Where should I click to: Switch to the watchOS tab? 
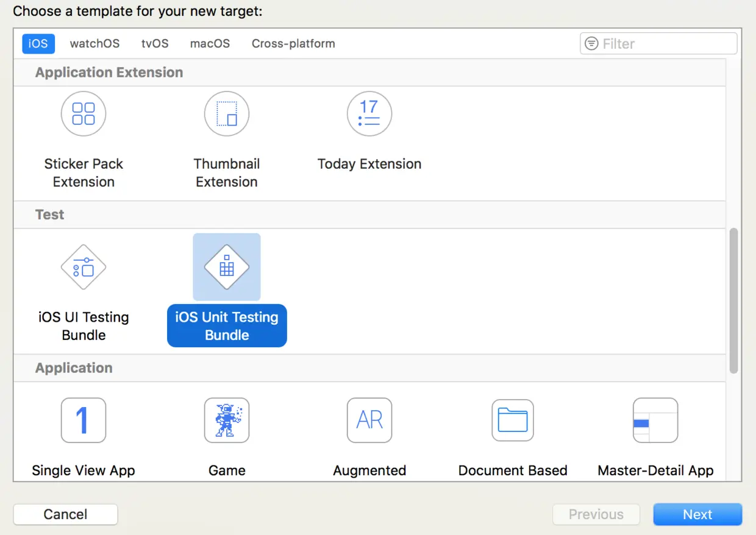pos(94,44)
